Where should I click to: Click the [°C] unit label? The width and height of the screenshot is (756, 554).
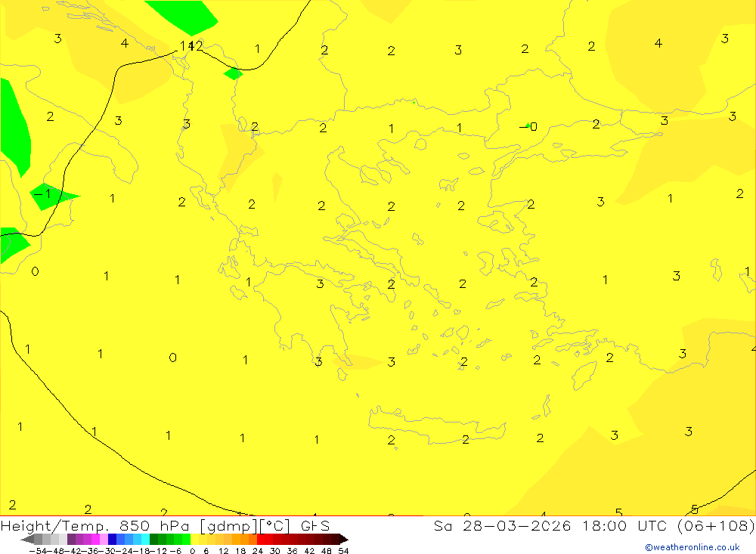click(x=274, y=526)
